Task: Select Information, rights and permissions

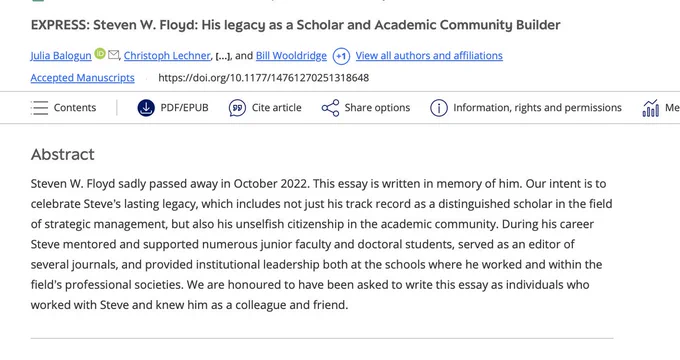Action: point(537,108)
